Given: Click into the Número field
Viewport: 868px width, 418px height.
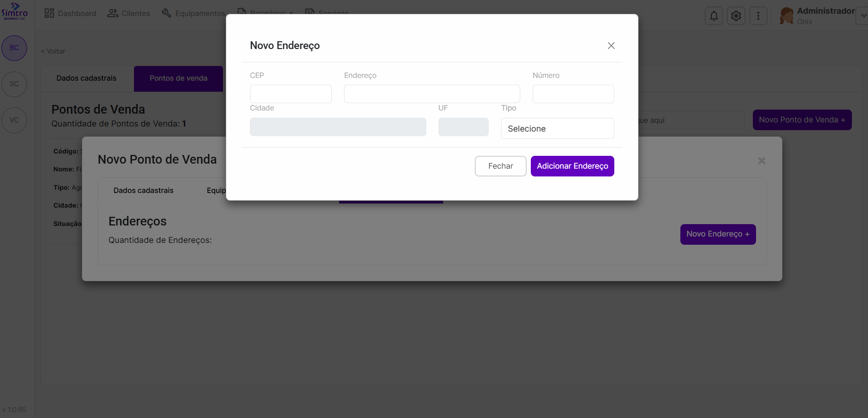Looking at the screenshot, I should 573,94.
